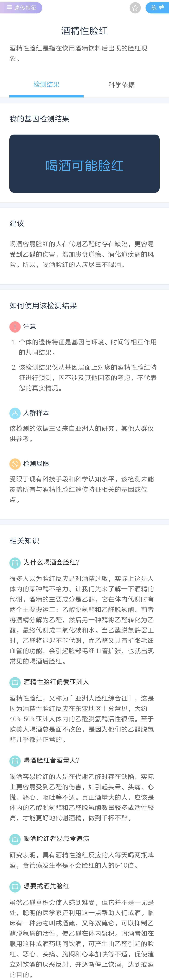Tap the 建议 section heading
This screenshot has width=169, height=980.
click(x=17, y=223)
